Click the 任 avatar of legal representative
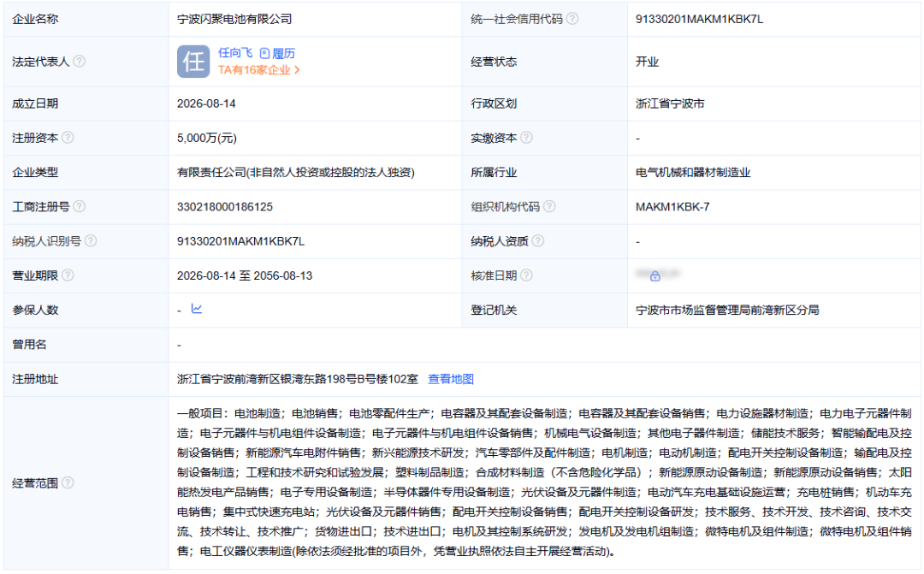 pyautogui.click(x=193, y=62)
